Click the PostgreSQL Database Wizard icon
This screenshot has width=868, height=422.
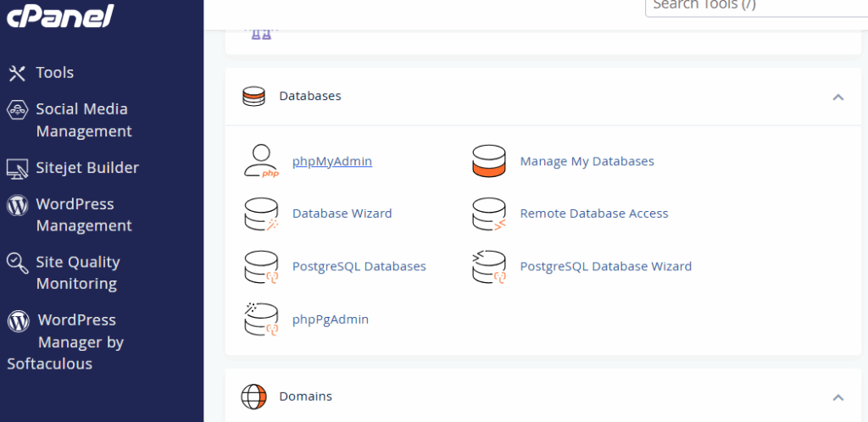489,267
